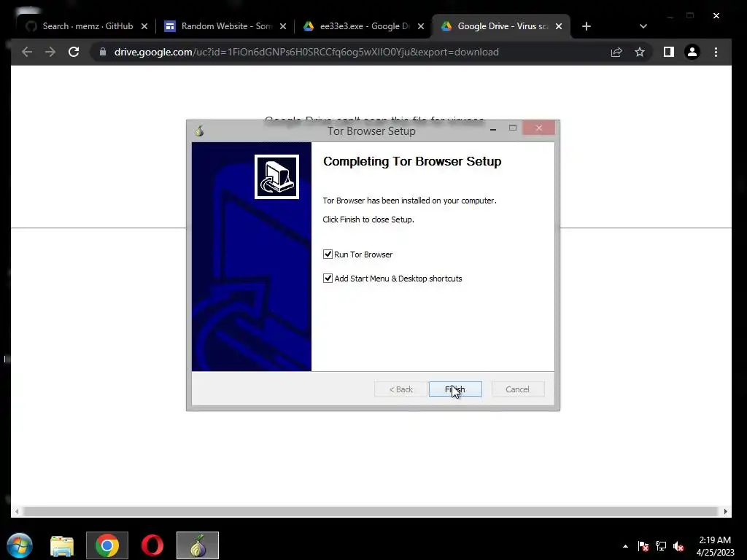Uncheck Add Start Menu & Desktop shortcuts

click(328, 278)
